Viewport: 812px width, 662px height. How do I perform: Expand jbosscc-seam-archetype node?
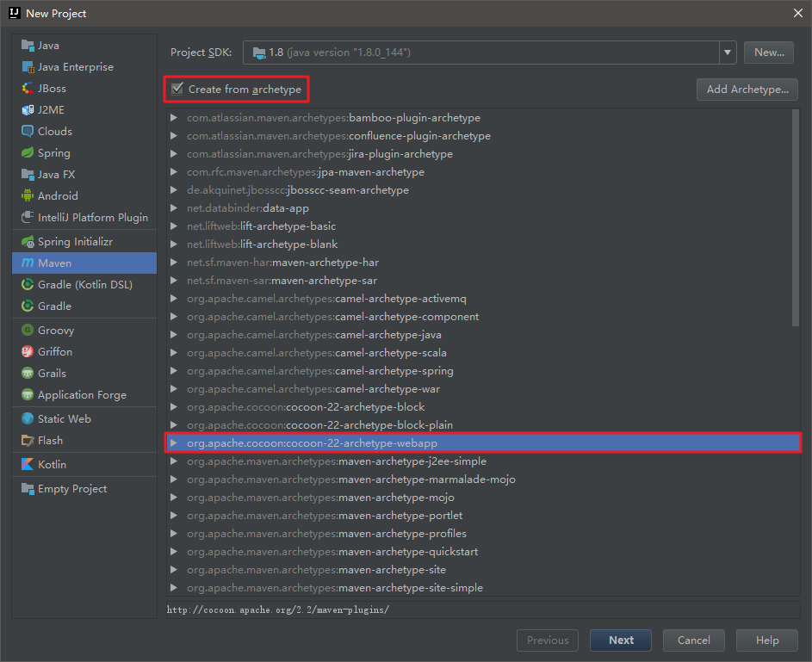click(x=174, y=190)
